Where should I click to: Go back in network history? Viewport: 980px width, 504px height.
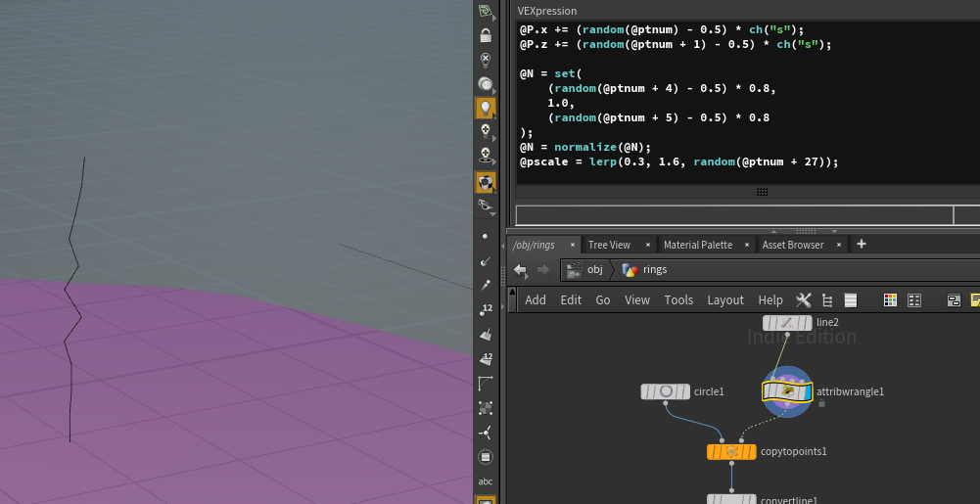521,270
